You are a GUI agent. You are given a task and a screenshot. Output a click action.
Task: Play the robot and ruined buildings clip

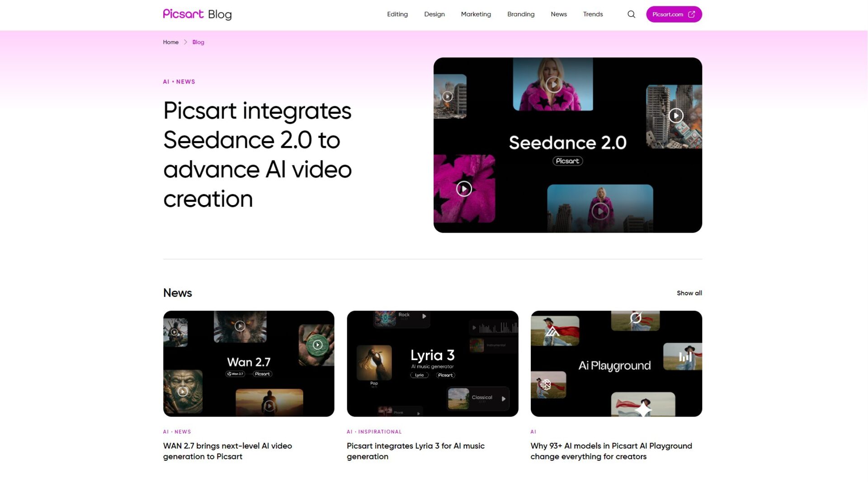pyautogui.click(x=675, y=116)
